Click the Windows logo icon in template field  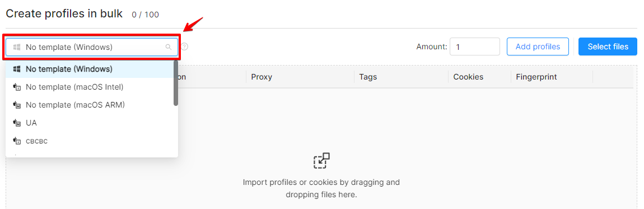click(x=17, y=47)
